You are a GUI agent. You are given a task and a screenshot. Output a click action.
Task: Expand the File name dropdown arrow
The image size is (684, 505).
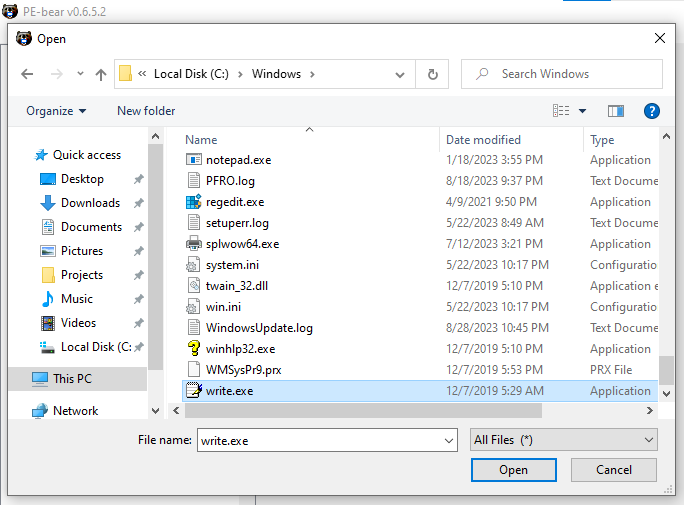tap(448, 440)
